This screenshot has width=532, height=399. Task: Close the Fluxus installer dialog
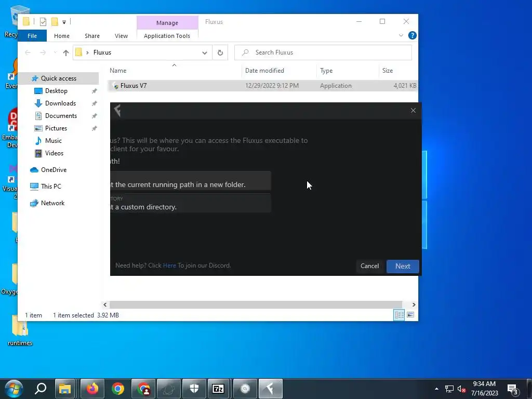point(413,110)
